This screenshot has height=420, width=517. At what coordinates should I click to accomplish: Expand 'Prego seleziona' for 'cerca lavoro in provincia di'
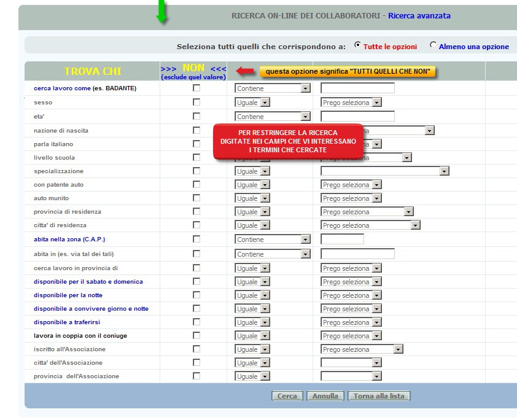point(351,268)
